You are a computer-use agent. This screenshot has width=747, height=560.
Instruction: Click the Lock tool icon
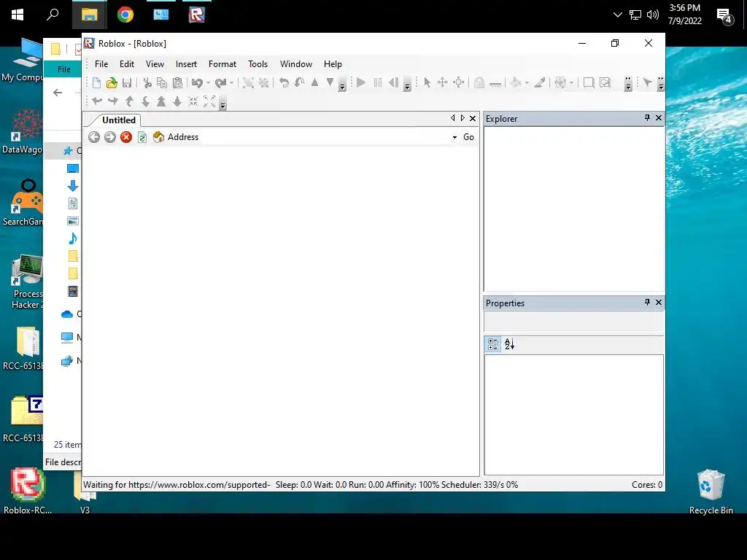click(x=479, y=83)
